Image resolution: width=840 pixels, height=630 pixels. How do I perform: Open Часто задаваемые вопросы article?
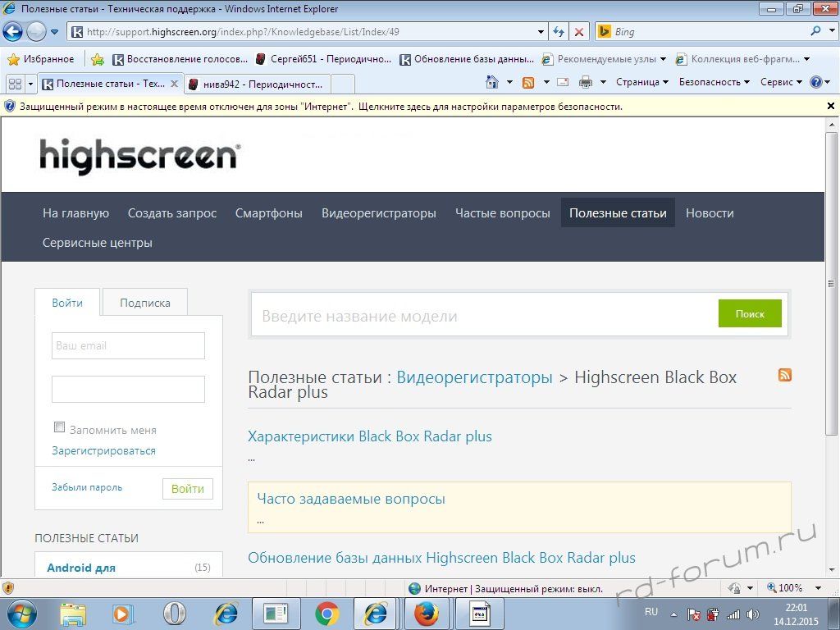click(x=351, y=499)
